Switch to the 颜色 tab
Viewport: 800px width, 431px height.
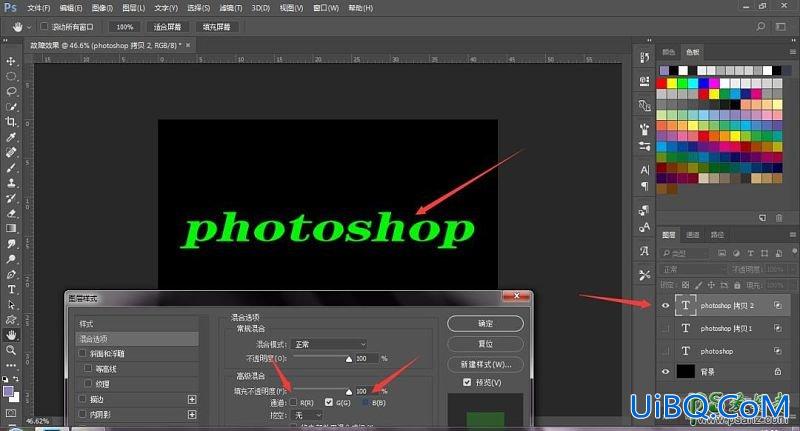[x=668, y=52]
